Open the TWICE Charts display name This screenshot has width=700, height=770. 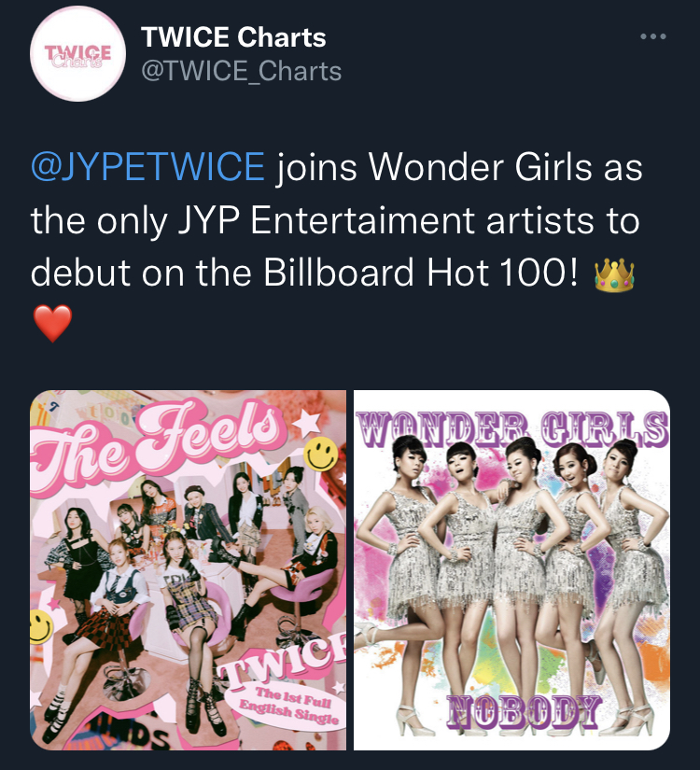(x=233, y=37)
